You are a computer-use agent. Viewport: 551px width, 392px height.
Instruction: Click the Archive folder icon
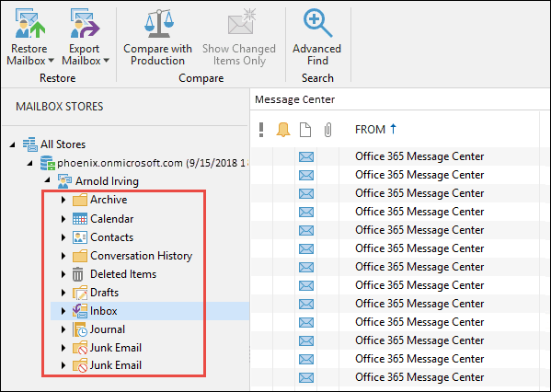click(x=80, y=200)
